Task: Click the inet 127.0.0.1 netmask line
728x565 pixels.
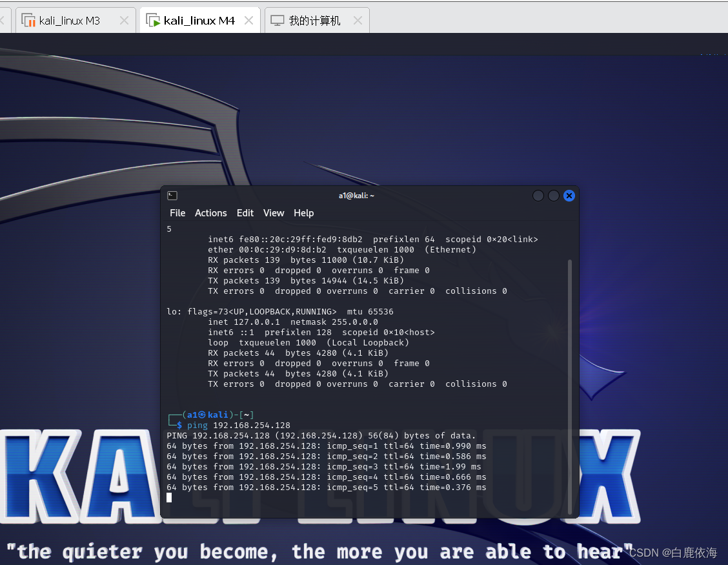Action: point(293,322)
